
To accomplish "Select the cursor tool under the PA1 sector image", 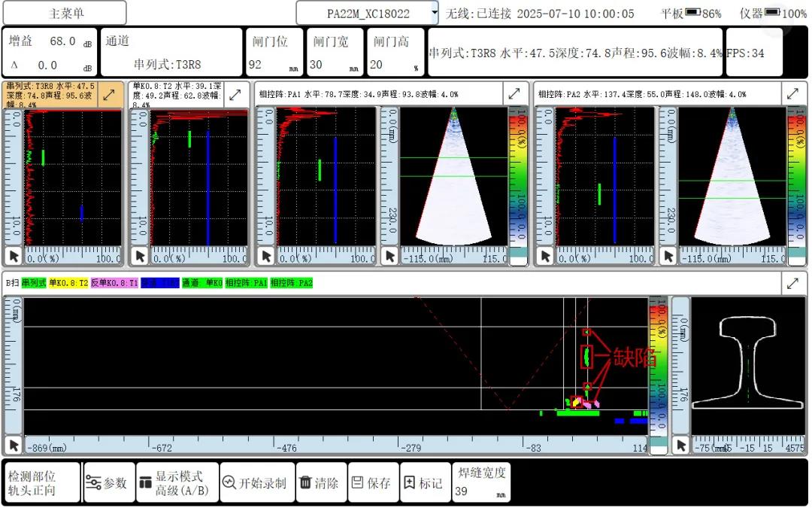I will 389,256.
